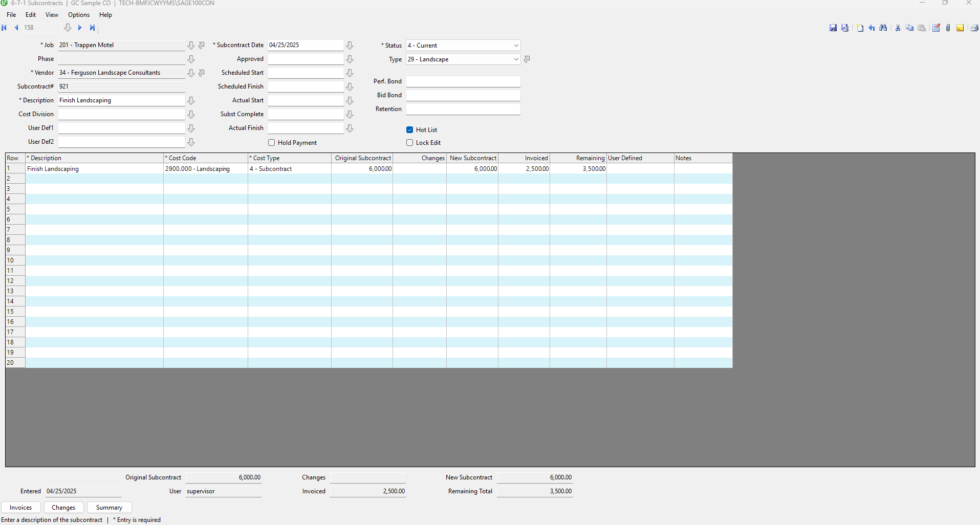Click the Summary button

coord(109,508)
